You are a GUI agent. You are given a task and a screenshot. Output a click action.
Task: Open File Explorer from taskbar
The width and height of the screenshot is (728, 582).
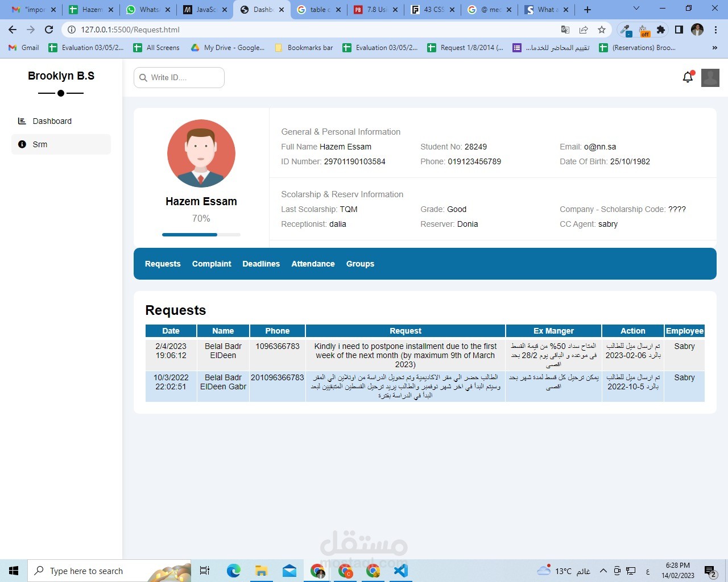pyautogui.click(x=261, y=571)
